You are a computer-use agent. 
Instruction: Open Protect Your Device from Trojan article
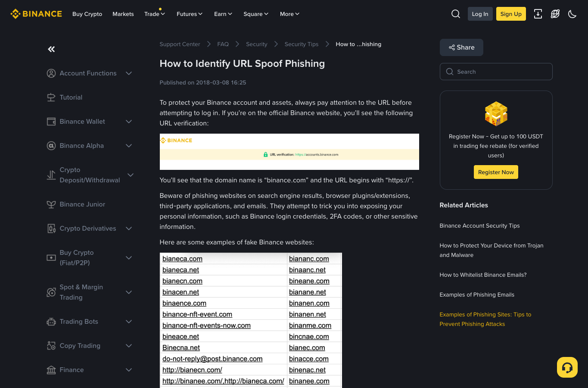click(x=492, y=250)
